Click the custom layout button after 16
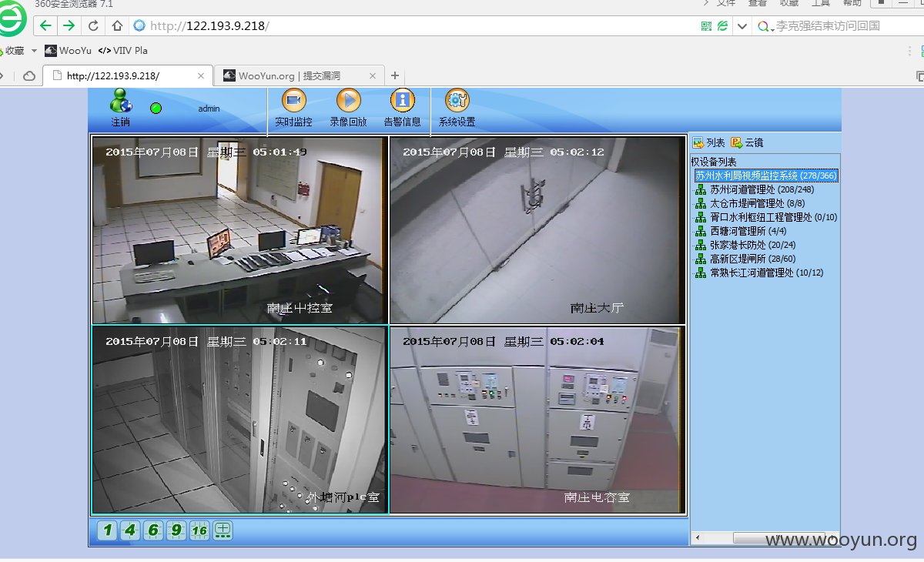924x562 pixels. pos(223,530)
